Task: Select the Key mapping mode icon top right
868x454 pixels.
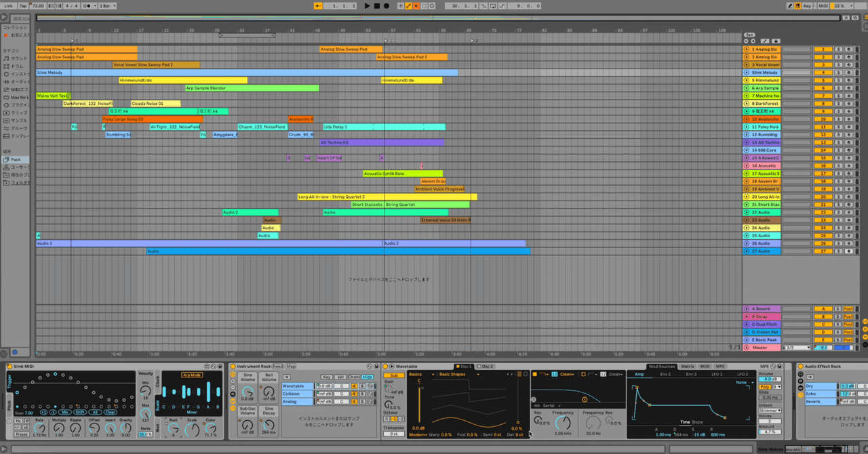Action: tap(807, 5)
